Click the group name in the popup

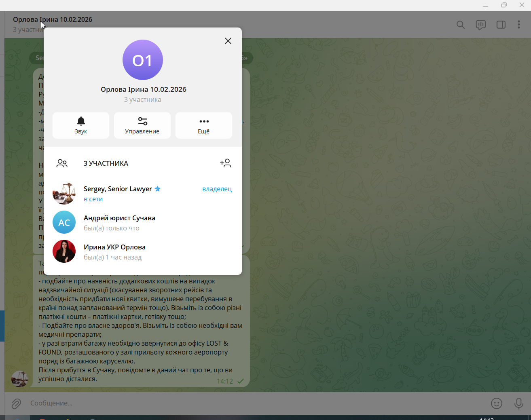(x=144, y=89)
